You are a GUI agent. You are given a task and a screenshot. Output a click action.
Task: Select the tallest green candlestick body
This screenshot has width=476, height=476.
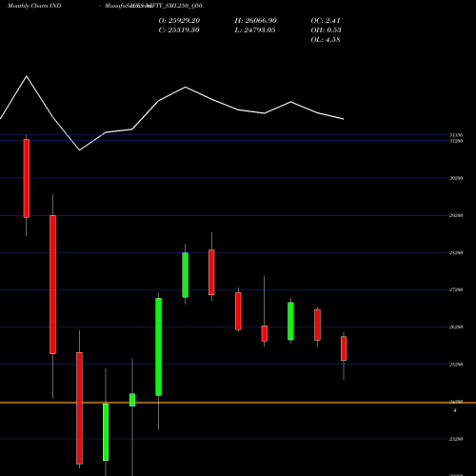pyautogui.click(x=158, y=347)
